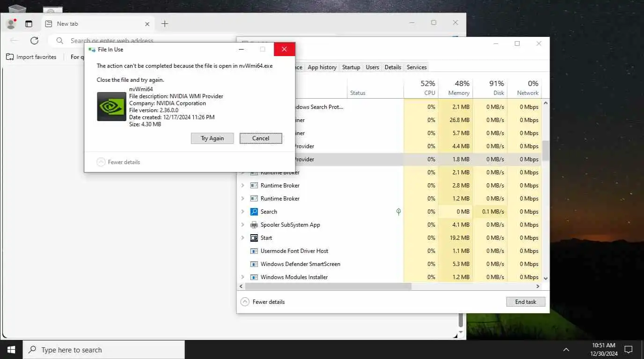644x359 pixels.
Task: Click the horizontal scroll-right arrow in Task Manager
Action: pyautogui.click(x=538, y=286)
